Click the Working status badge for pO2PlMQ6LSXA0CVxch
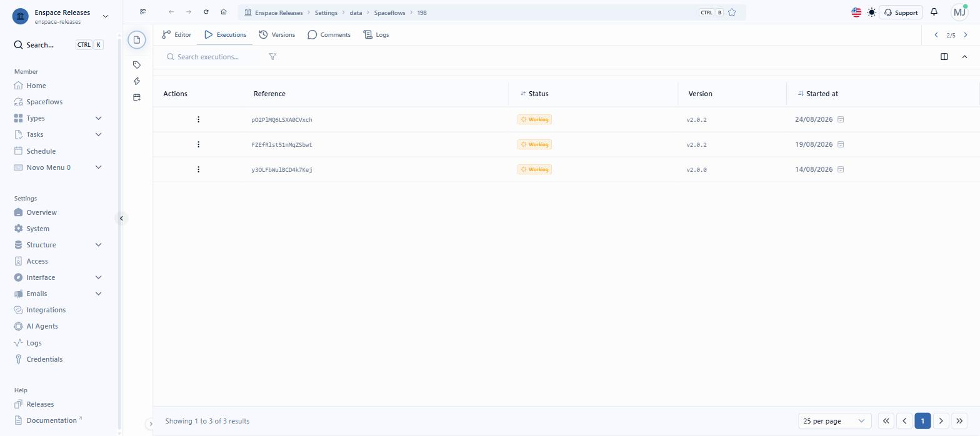 coord(534,119)
